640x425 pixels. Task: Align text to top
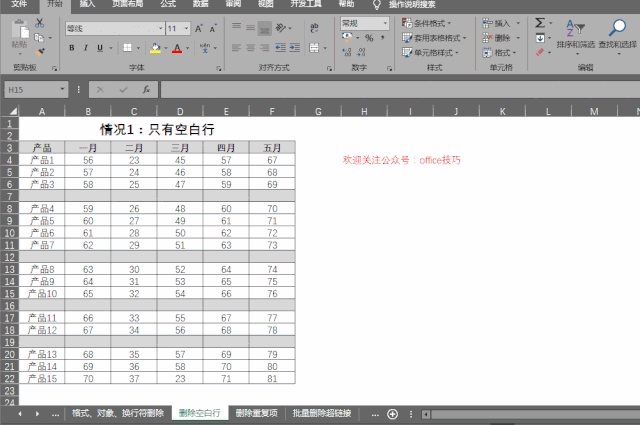tap(236, 27)
